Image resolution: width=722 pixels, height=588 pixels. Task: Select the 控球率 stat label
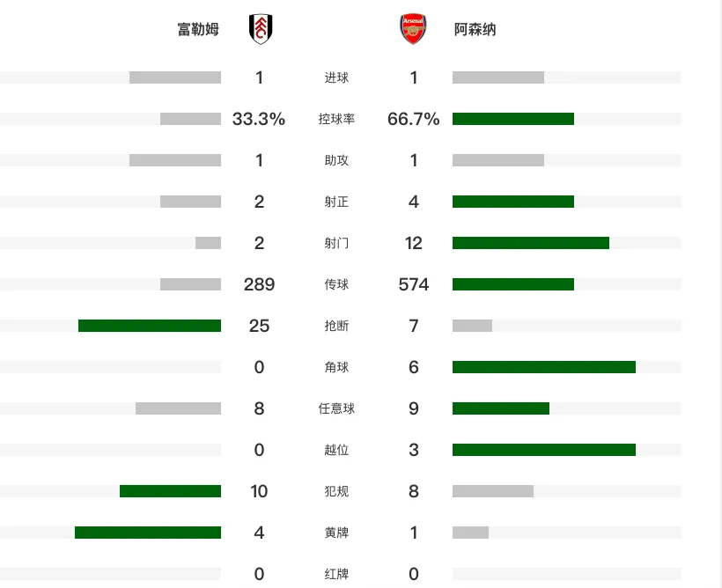336,119
